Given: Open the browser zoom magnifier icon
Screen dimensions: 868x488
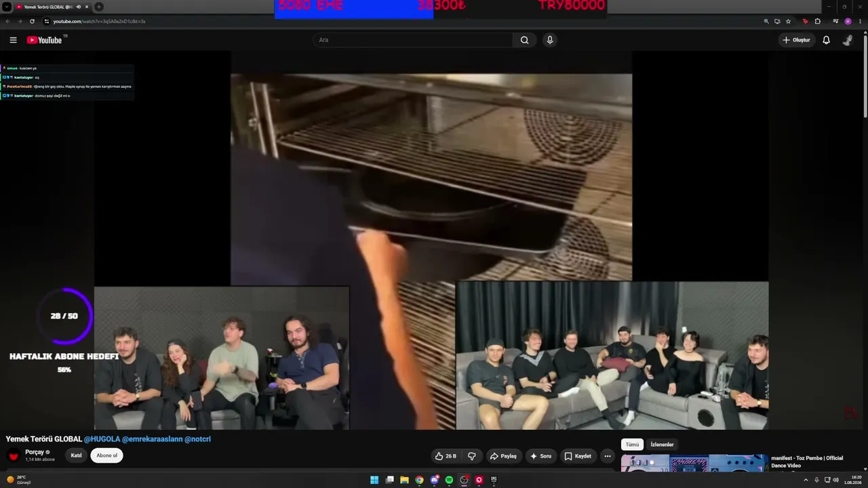Looking at the screenshot, I should click(x=766, y=21).
